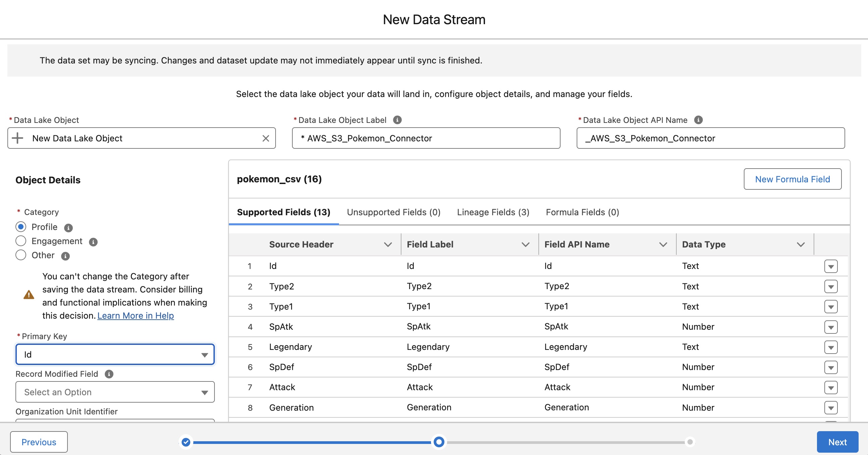Switch to Unsupported Fields (0) tab
The height and width of the screenshot is (455, 868).
pyautogui.click(x=394, y=212)
